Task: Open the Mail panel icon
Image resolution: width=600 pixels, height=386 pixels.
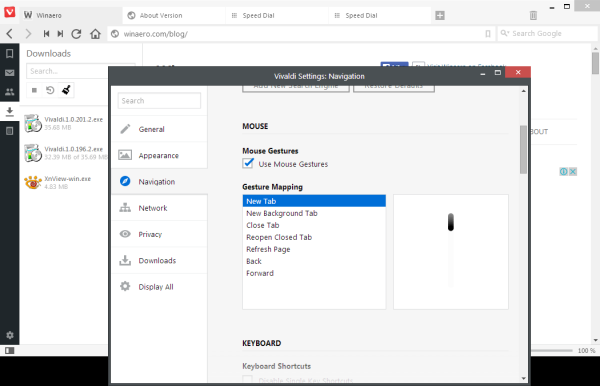Action: pyautogui.click(x=10, y=73)
